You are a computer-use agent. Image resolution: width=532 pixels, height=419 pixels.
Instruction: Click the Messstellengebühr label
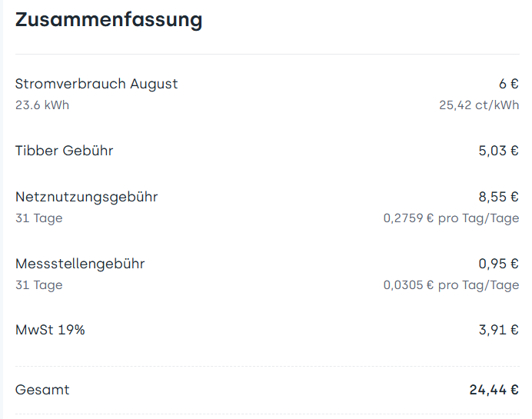[x=80, y=264]
